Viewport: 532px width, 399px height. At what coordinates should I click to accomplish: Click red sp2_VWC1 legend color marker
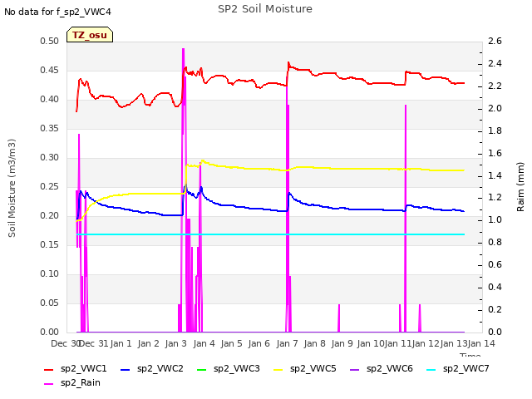pos(49,370)
